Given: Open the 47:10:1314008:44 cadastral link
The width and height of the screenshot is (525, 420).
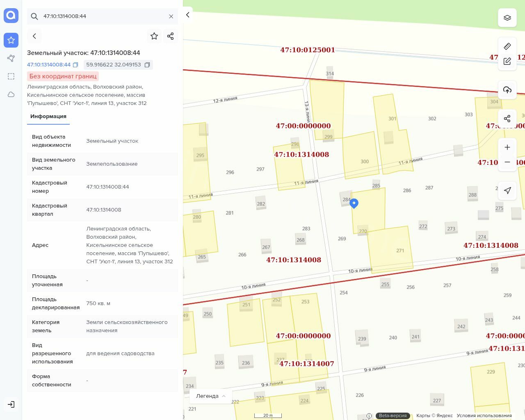Looking at the screenshot, I should pos(48,65).
